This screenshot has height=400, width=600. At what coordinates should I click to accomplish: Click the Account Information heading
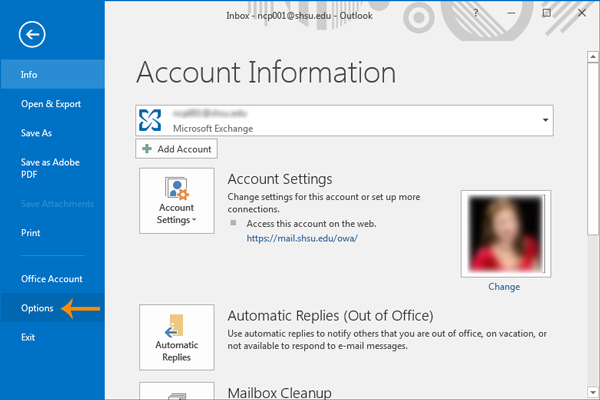[x=266, y=72]
